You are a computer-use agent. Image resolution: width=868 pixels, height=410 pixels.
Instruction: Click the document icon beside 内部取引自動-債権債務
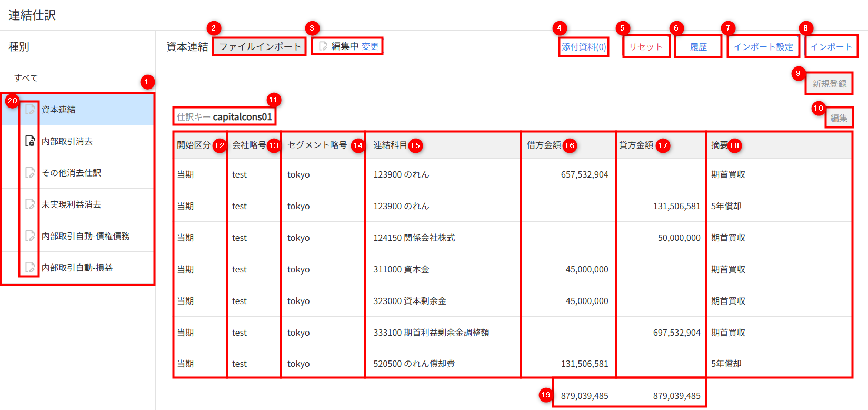point(30,236)
